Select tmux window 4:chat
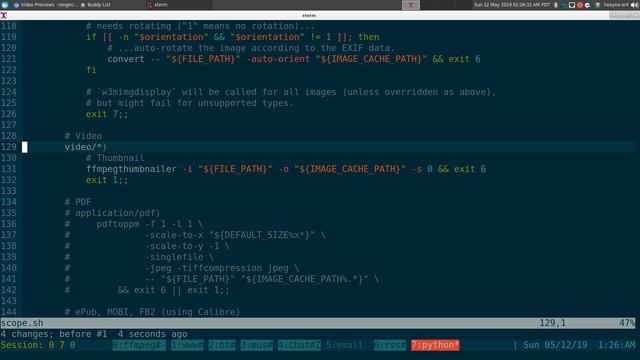Viewport: 640px width, 360px height. 299,345
